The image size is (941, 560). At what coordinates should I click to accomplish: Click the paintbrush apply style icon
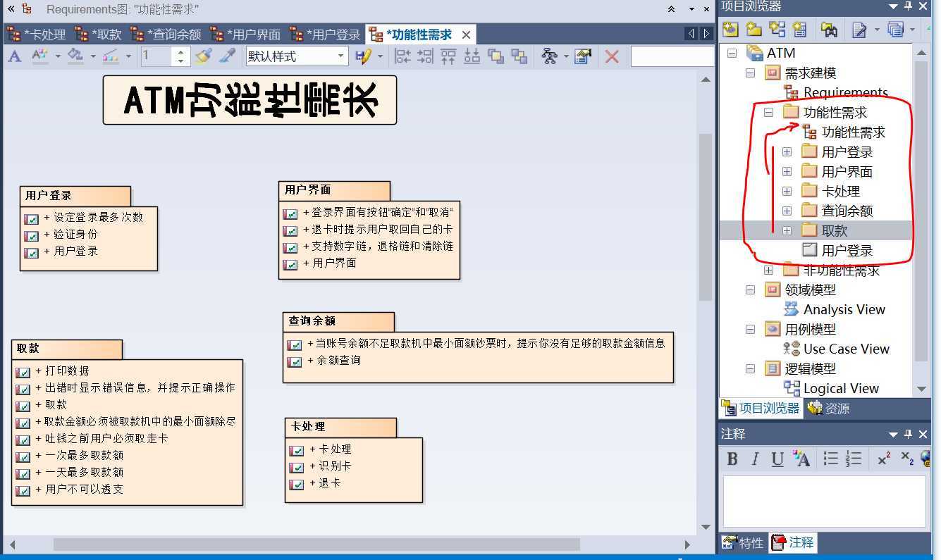pyautogui.click(x=204, y=56)
